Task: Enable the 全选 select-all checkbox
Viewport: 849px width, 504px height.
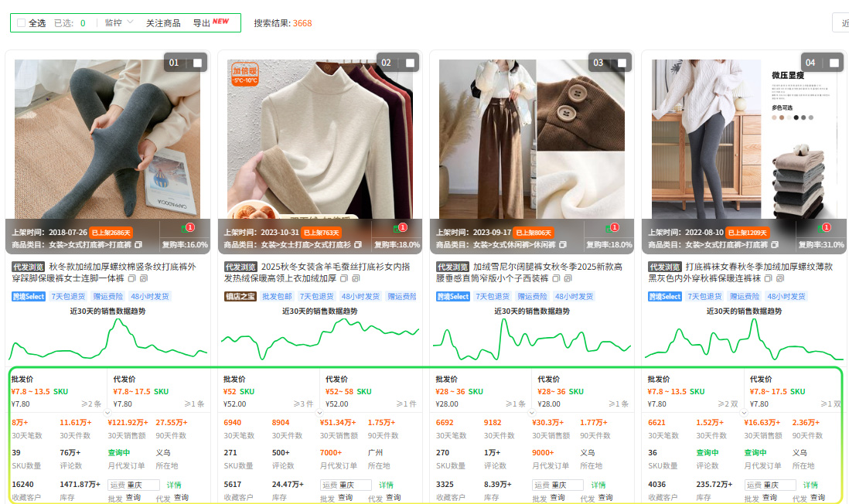Action: (x=21, y=22)
